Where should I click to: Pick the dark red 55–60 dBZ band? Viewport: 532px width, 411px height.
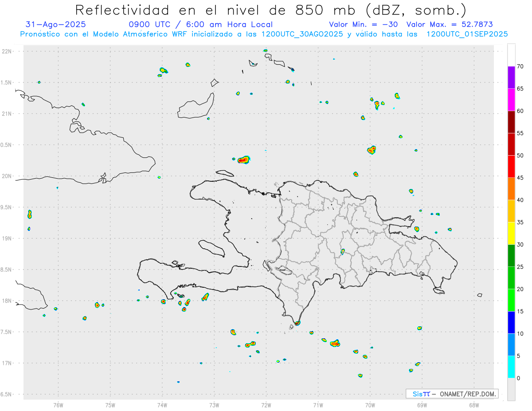[x=511, y=122]
